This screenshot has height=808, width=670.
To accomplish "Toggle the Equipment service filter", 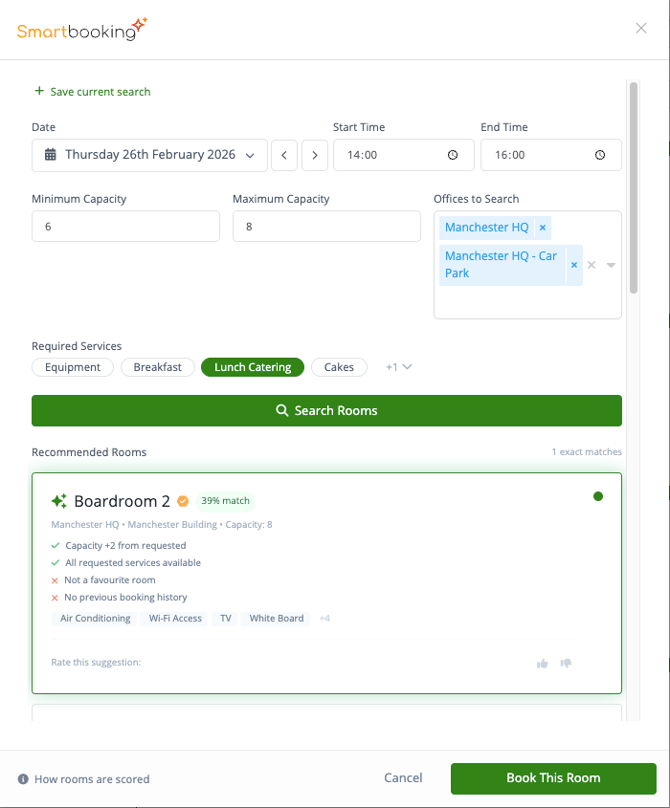I will [x=73, y=367].
